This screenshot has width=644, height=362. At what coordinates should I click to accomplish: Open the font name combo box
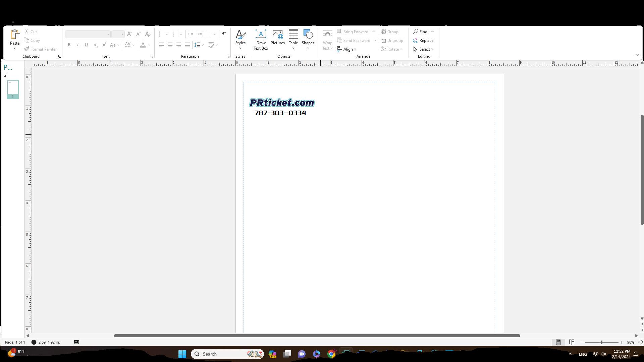pos(88,34)
